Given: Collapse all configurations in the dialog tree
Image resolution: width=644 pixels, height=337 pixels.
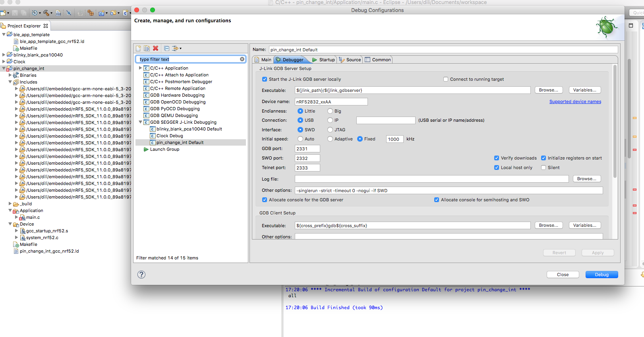Looking at the screenshot, I should (167, 49).
